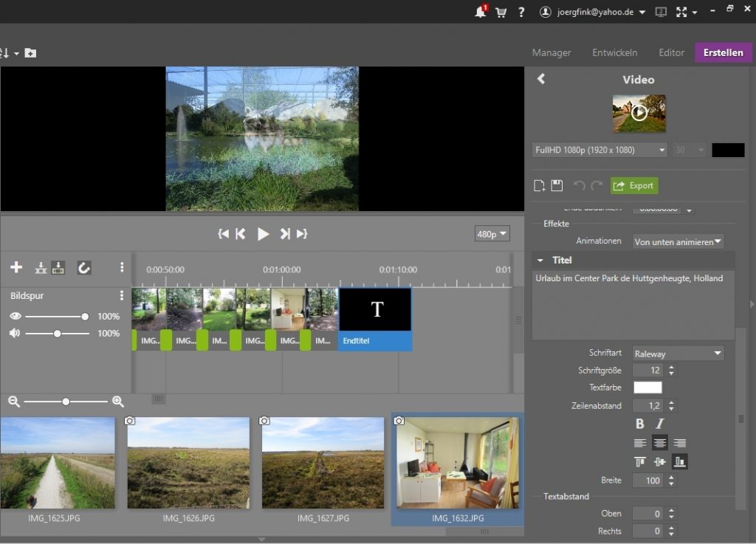Image resolution: width=756 pixels, height=544 pixels.
Task: Click the video background color swatch
Action: tap(728, 150)
